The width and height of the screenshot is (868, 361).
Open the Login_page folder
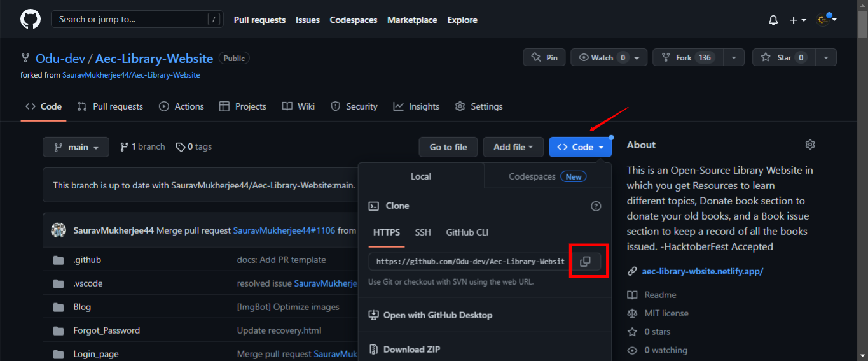coord(96,354)
